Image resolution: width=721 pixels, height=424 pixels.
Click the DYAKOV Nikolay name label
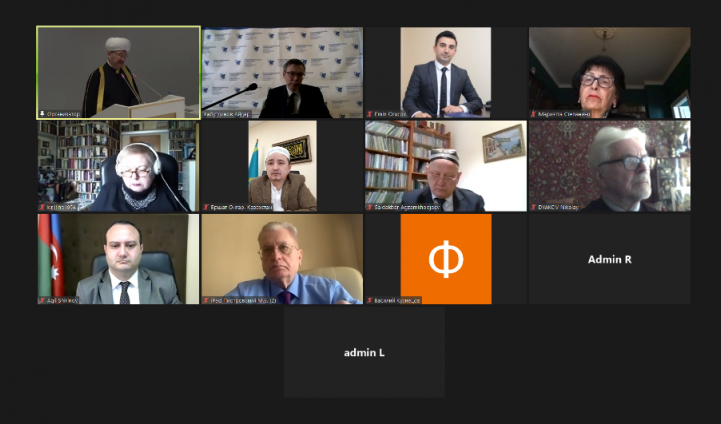(558, 207)
